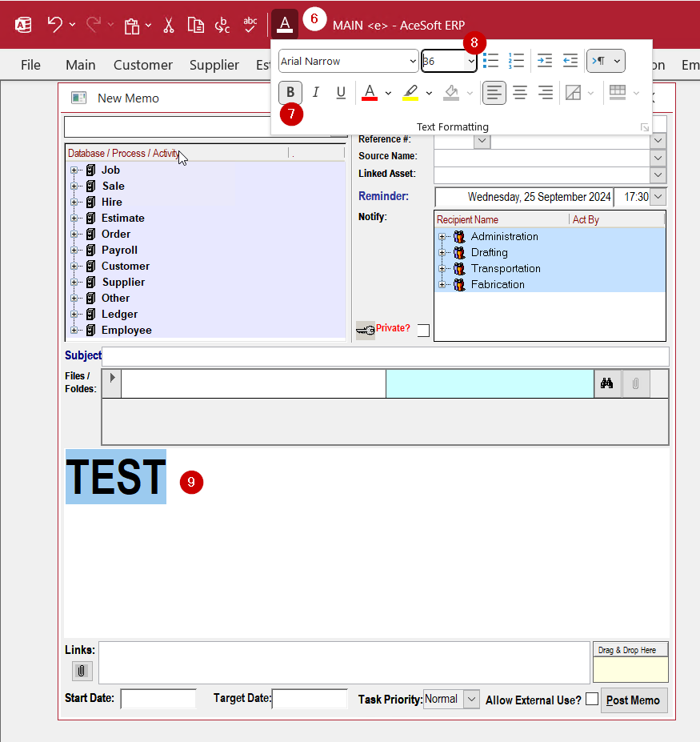Align text to the right
The height and width of the screenshot is (742, 700).
546,92
